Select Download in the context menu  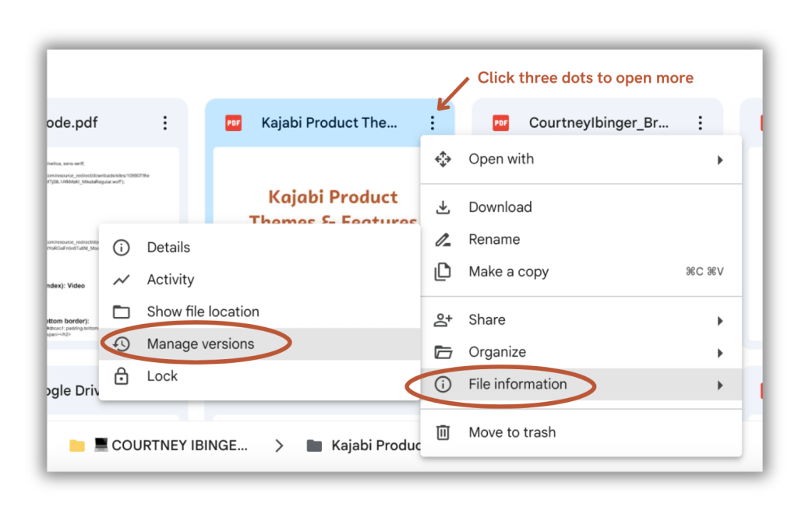click(x=581, y=207)
